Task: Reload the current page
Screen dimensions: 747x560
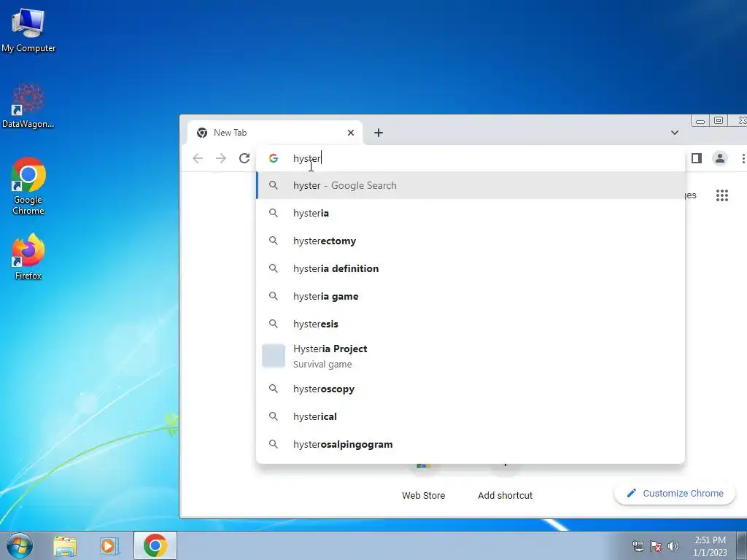Action: [244, 158]
